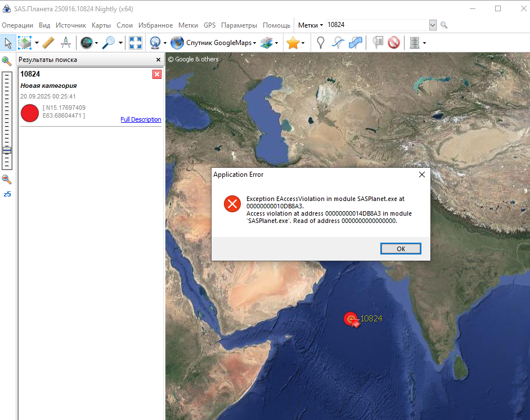Image resolution: width=530 pixels, height=420 pixels.
Task: Expand the Спутник GoogleMaps map dropdown
Action: pyautogui.click(x=255, y=43)
